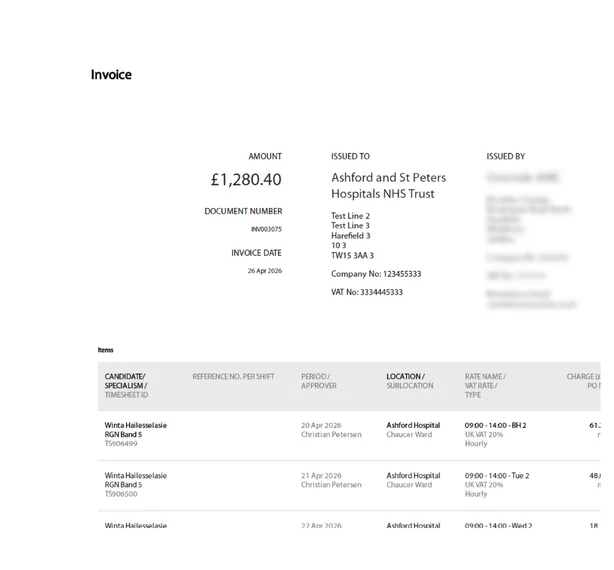Select invoice date 26 Apr 2026

(265, 271)
